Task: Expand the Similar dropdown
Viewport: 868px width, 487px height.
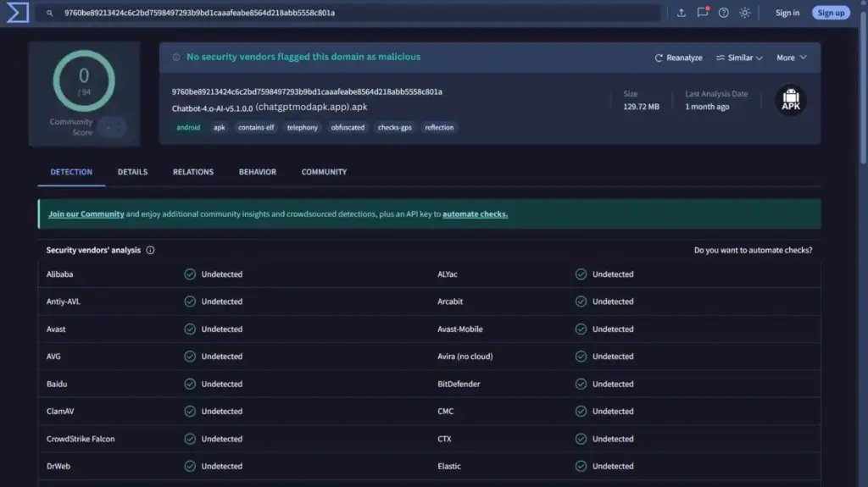Action: click(739, 58)
